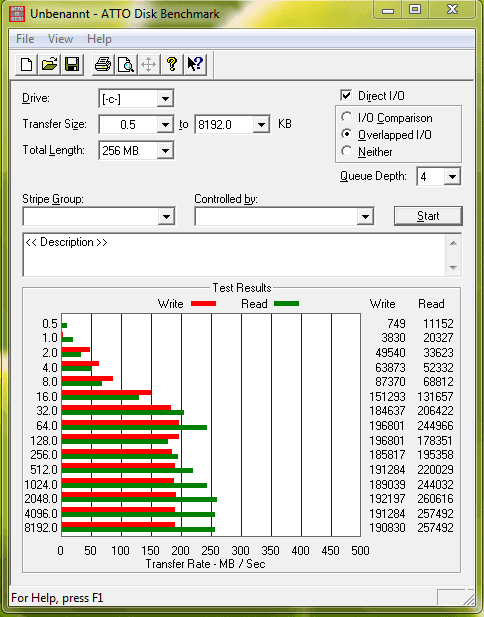Click the write value 49540
The image size is (484, 617).
[390, 353]
